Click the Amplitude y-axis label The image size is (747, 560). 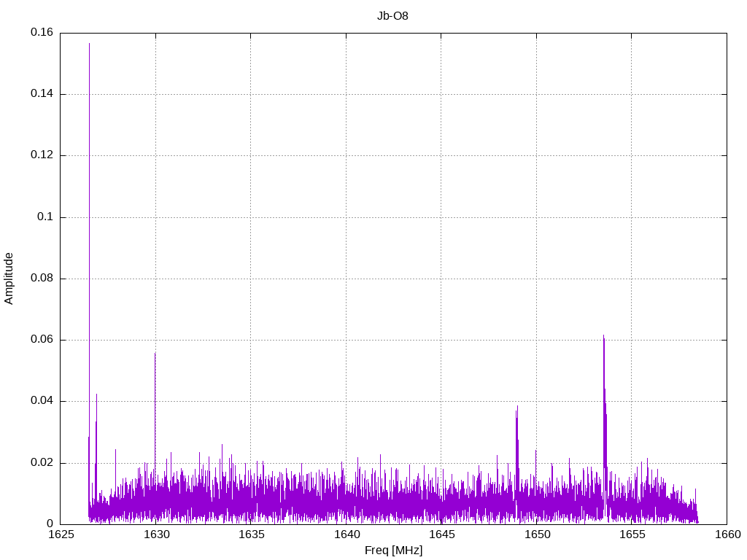(x=9, y=278)
